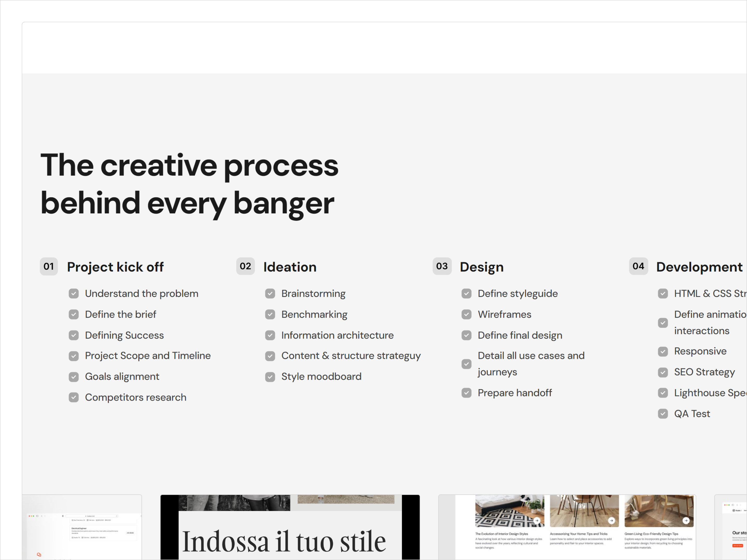Click the Competitors research check icon

tap(74, 397)
